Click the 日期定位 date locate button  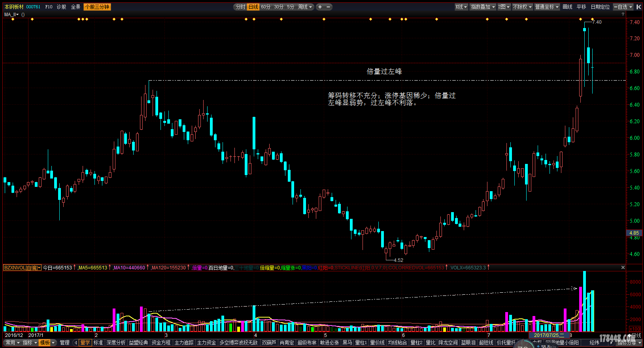click(x=600, y=7)
